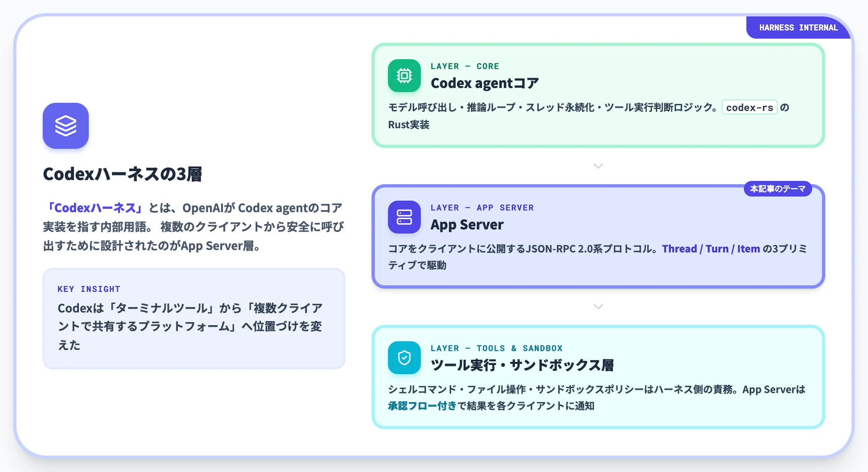The height and width of the screenshot is (472, 868).
Task: Click the 本記事のテーマ badge
Action: click(778, 189)
